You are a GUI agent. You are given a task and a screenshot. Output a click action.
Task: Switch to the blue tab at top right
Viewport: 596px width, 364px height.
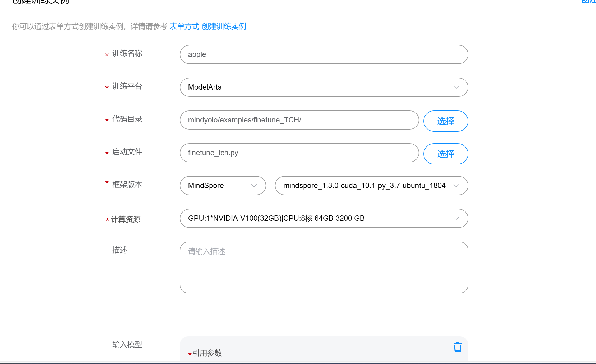(x=589, y=3)
